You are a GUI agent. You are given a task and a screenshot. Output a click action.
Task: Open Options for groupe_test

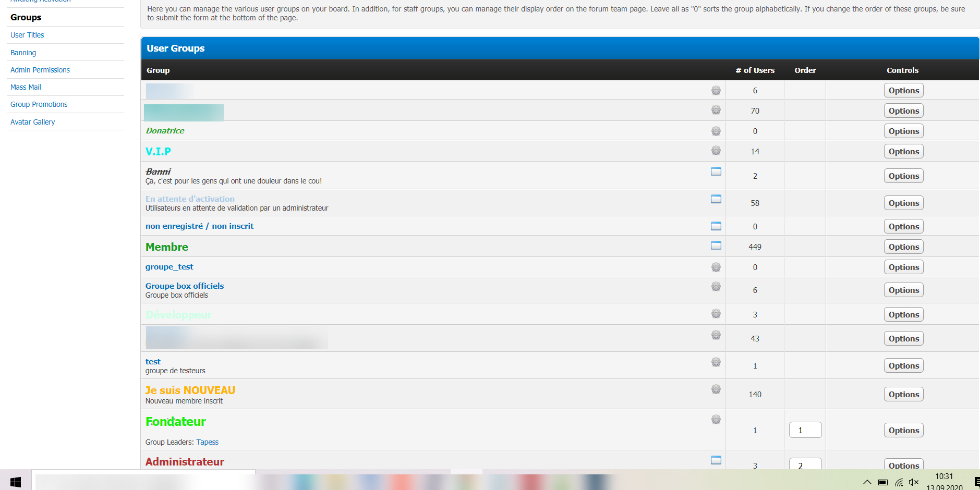904,267
